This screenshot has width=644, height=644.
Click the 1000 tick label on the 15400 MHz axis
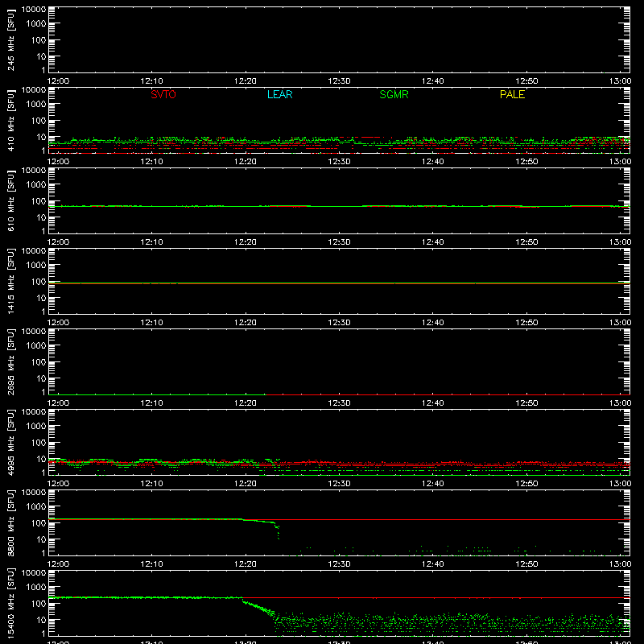pos(36,588)
